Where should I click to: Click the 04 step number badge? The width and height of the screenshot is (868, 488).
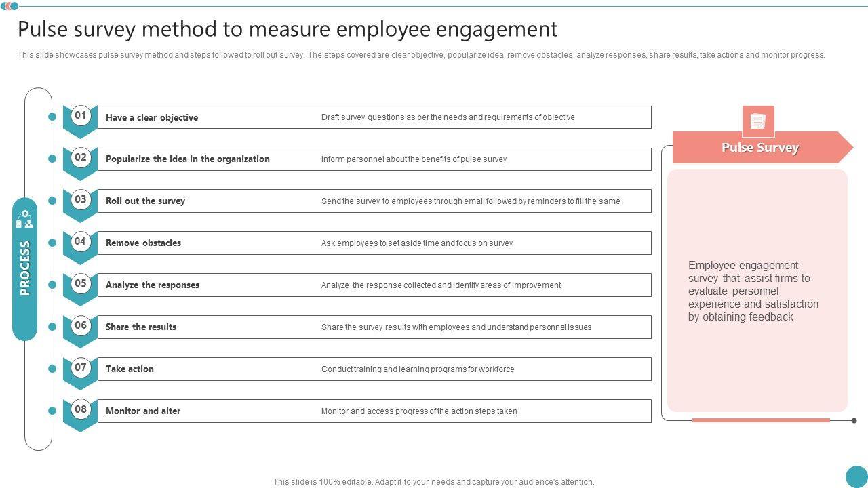pos(81,241)
